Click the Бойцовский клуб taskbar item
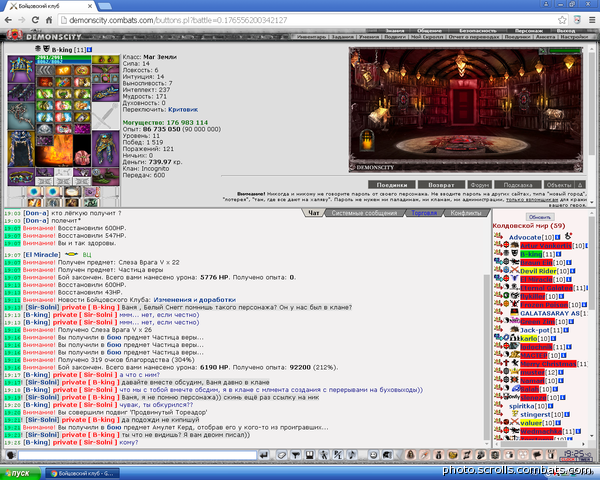This screenshot has width=600, height=480. tap(82, 473)
